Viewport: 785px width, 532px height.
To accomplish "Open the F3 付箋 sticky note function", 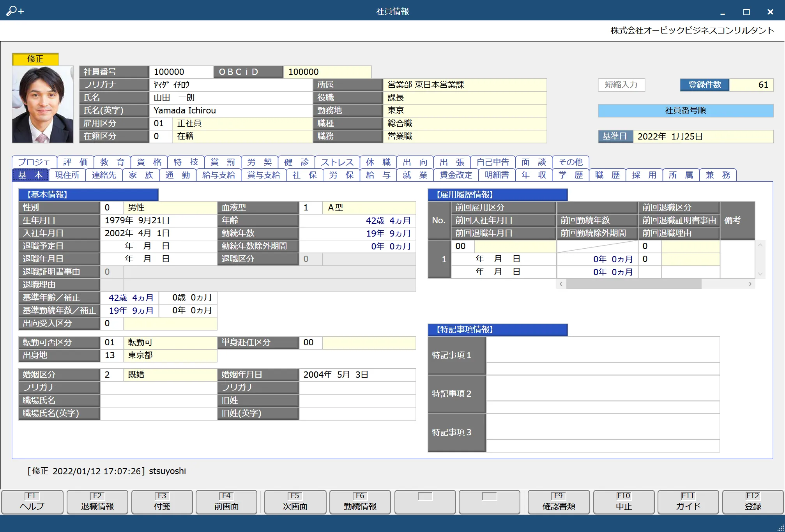I will (x=162, y=502).
